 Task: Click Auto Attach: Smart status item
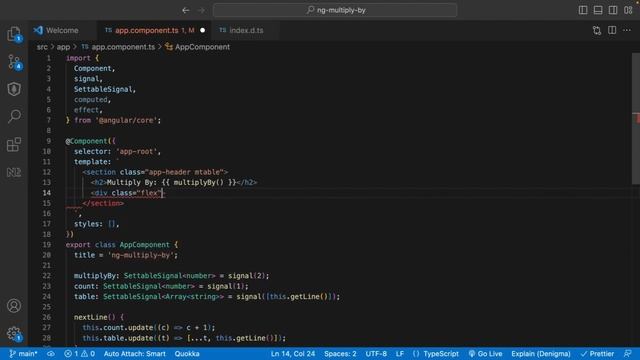tap(135, 354)
